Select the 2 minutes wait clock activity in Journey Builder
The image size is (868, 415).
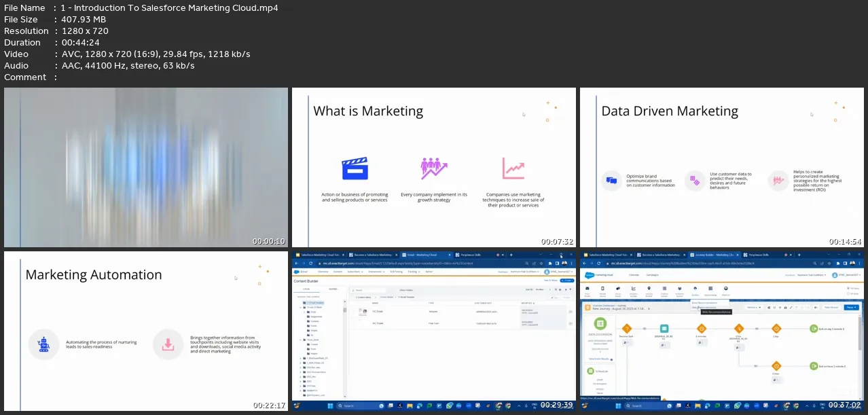pyautogui.click(x=702, y=328)
